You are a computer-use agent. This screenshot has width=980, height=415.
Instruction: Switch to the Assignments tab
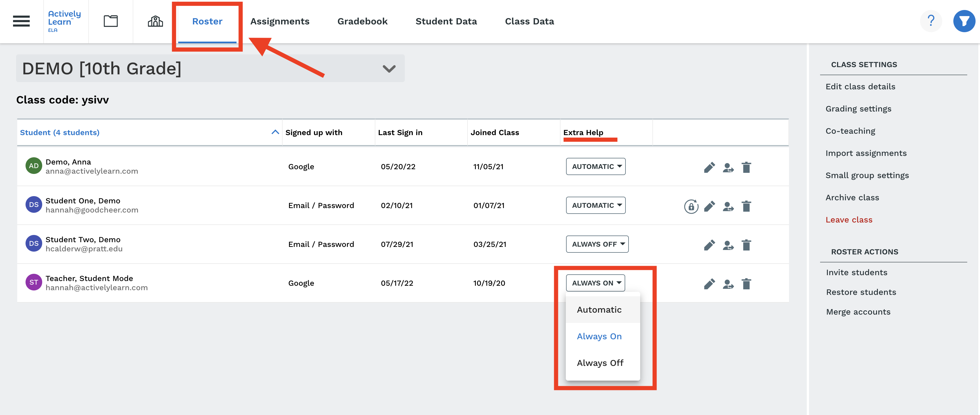[x=280, y=21]
